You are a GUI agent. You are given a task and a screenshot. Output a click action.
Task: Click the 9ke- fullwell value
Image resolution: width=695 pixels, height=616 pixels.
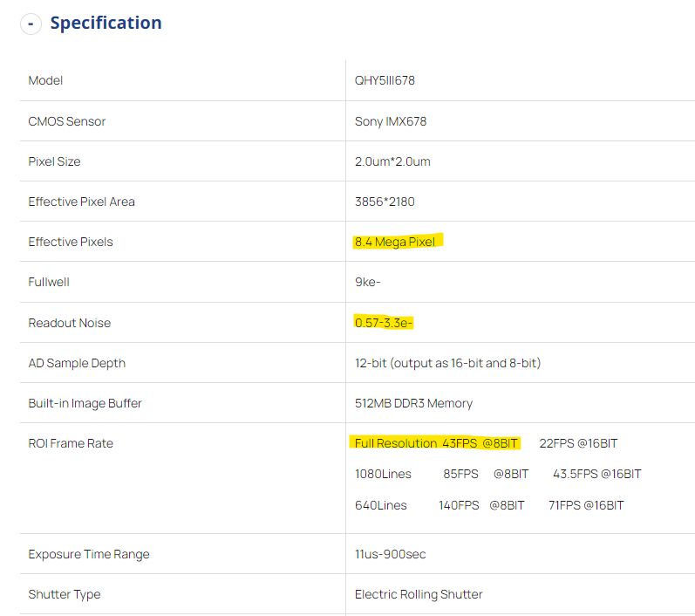(x=368, y=283)
